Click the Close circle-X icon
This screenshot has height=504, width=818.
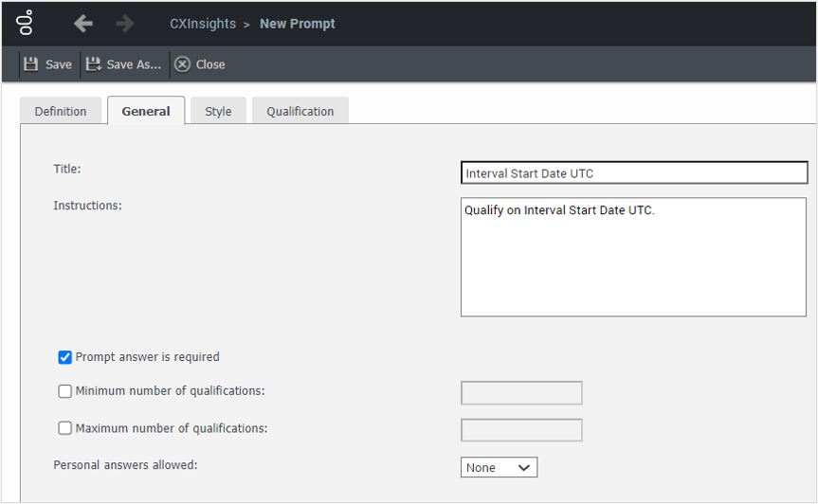tap(182, 64)
